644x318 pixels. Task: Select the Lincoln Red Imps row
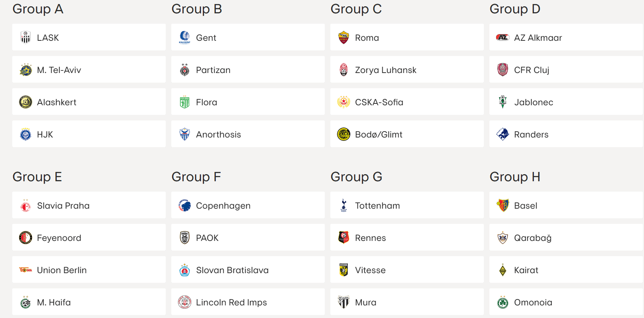click(x=248, y=302)
